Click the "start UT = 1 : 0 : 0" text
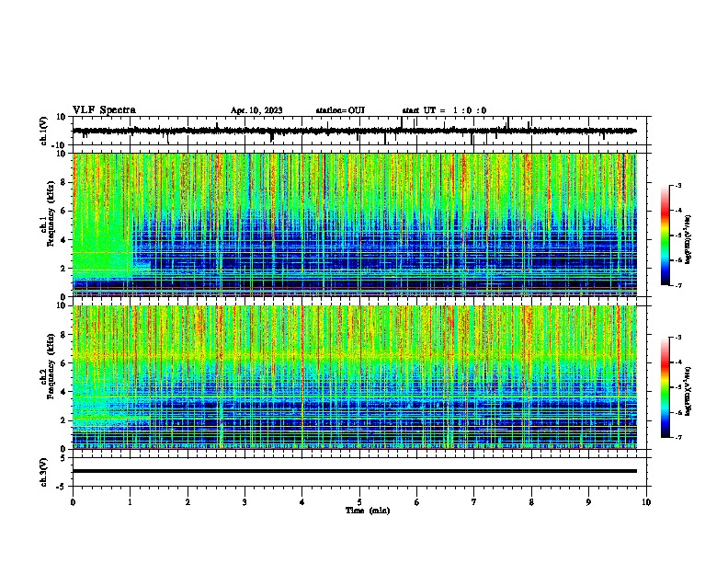The width and height of the screenshot is (728, 563). (444, 110)
